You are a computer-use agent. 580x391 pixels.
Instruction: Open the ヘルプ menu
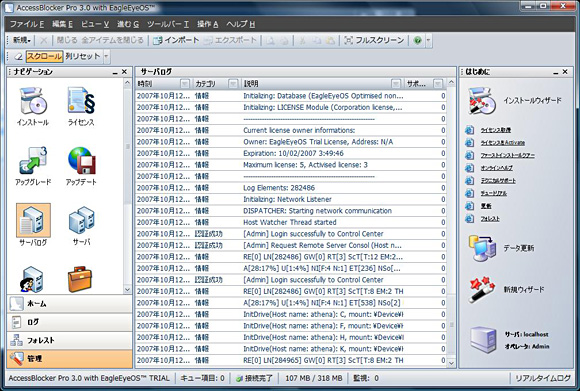click(240, 24)
